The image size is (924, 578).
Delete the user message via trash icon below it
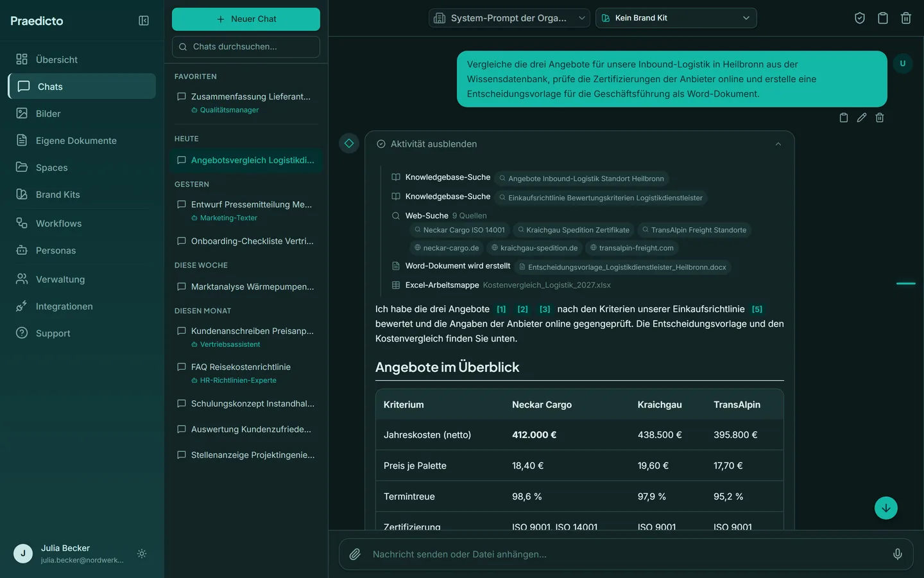880,118
